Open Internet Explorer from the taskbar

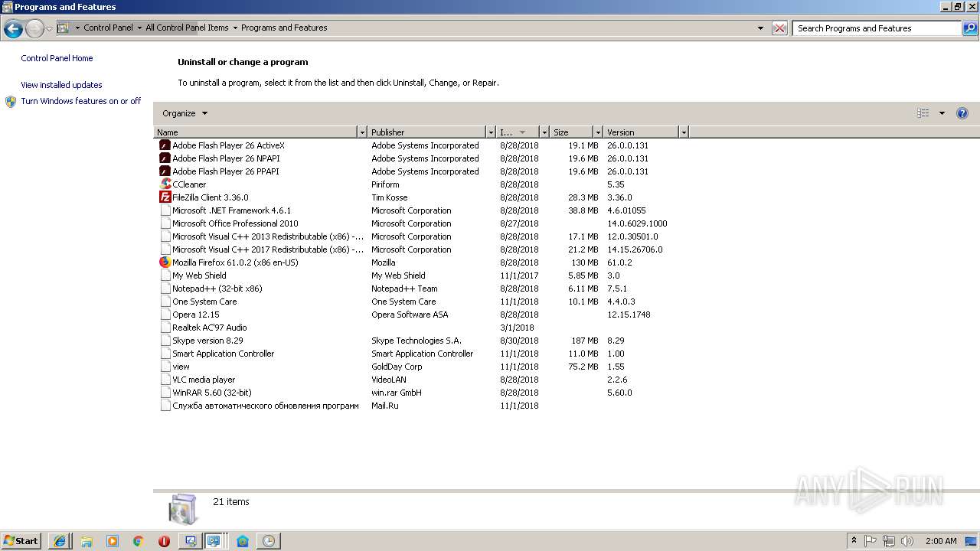60,541
